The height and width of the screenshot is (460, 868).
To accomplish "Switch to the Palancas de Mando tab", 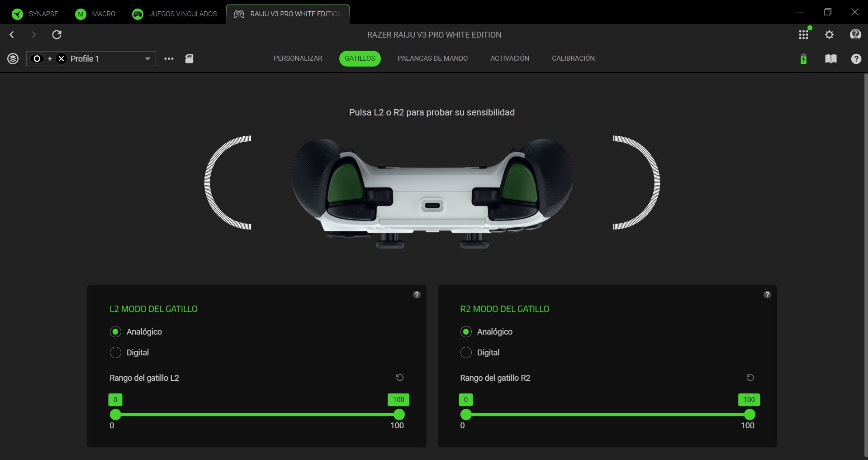I will pos(432,58).
